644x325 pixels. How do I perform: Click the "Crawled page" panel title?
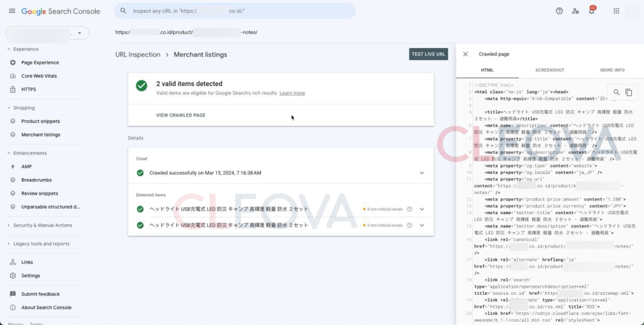[494, 54]
